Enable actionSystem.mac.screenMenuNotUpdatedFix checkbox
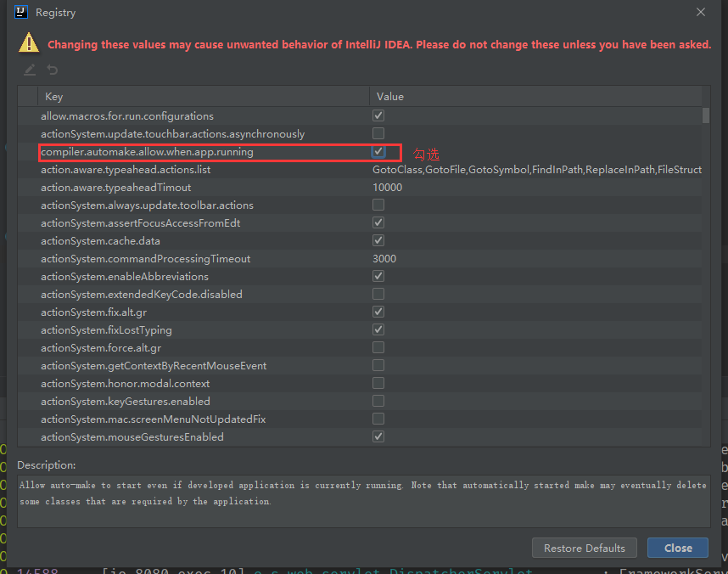The image size is (728, 574). pos(378,419)
